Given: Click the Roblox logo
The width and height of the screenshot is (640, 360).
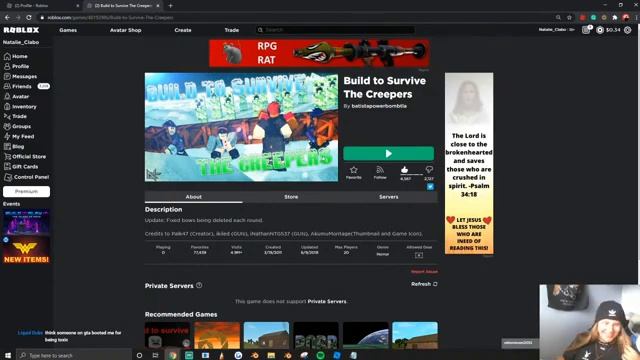Looking at the screenshot, I should tap(21, 30).
